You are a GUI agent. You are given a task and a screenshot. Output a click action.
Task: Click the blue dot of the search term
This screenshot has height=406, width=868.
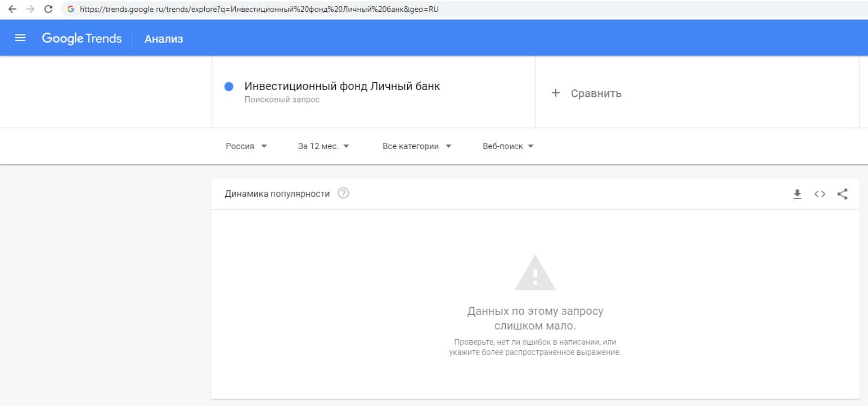pos(229,87)
